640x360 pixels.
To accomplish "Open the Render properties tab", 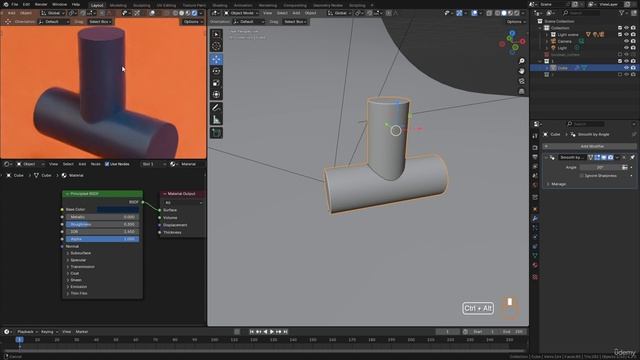I will pyautogui.click(x=535, y=148).
